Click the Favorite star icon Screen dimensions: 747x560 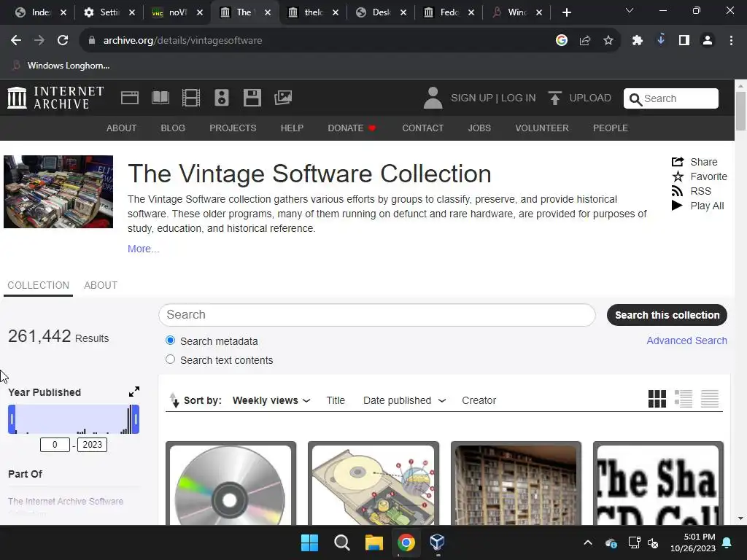(678, 176)
